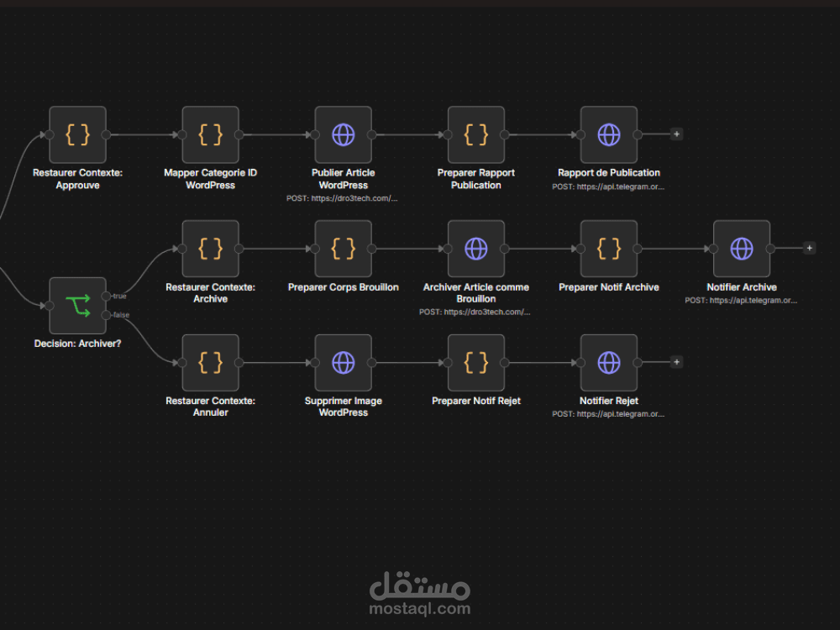Click the POST URL text under Notifier Rejet
Screen dimensions: 840x630
(608, 413)
